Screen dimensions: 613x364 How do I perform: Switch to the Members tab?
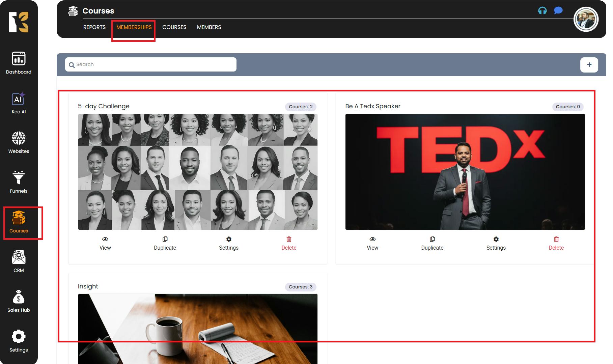coord(209,27)
